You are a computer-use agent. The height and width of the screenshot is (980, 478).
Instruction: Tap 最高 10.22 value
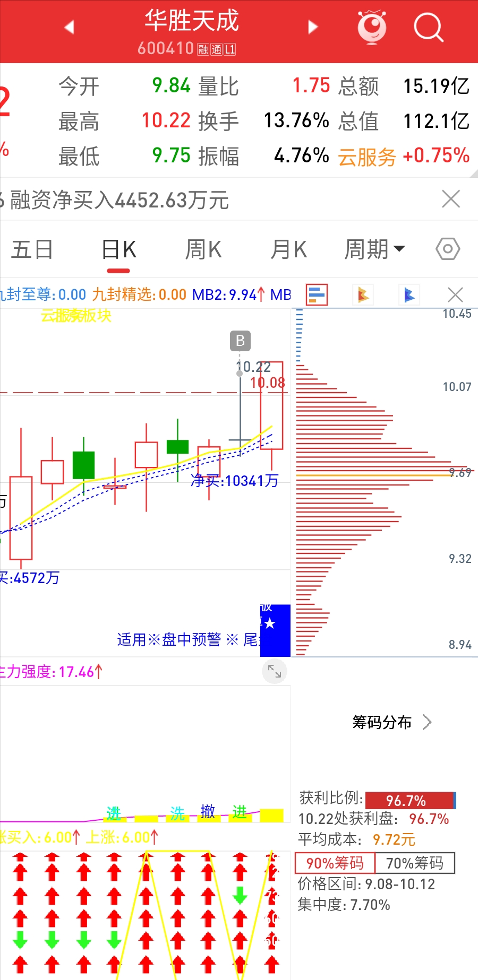166,121
